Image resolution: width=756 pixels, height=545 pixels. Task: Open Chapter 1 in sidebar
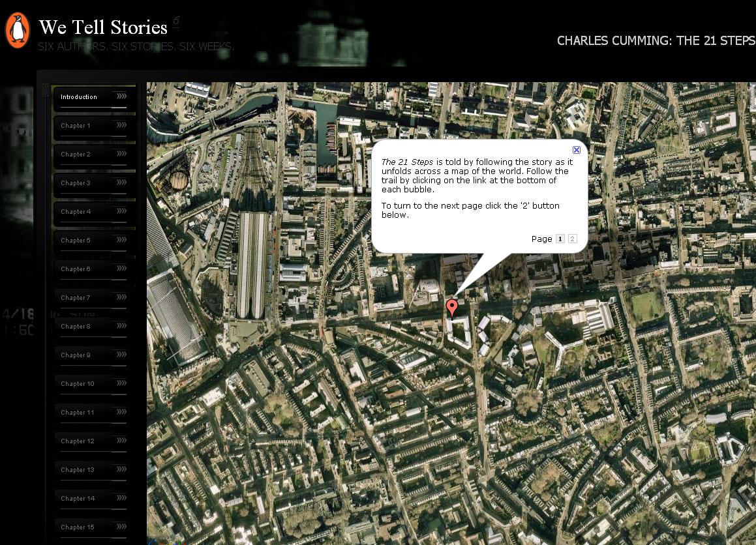pyautogui.click(x=76, y=126)
